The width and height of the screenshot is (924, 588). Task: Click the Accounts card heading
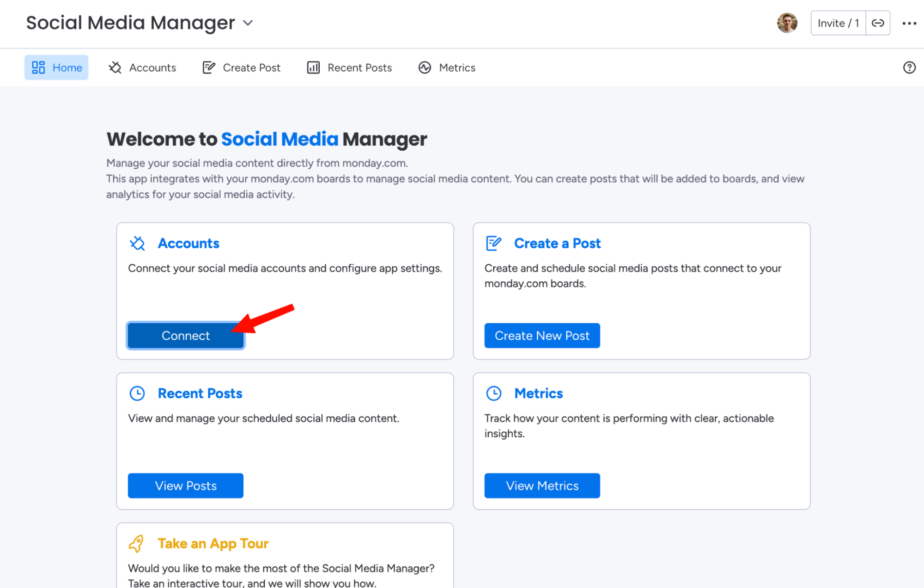coord(188,243)
